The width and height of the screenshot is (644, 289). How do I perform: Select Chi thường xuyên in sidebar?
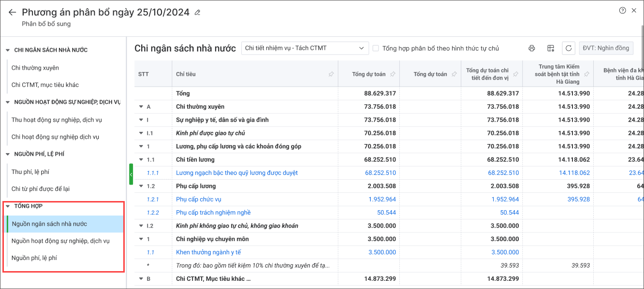click(35, 68)
